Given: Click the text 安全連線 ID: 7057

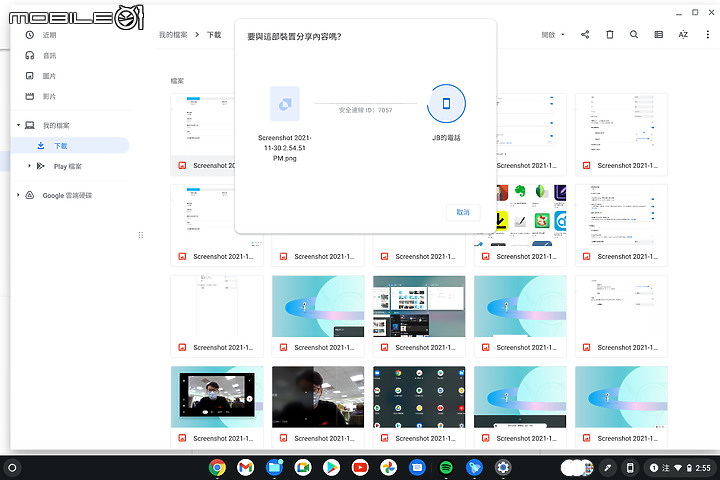Looking at the screenshot, I should [x=366, y=110].
